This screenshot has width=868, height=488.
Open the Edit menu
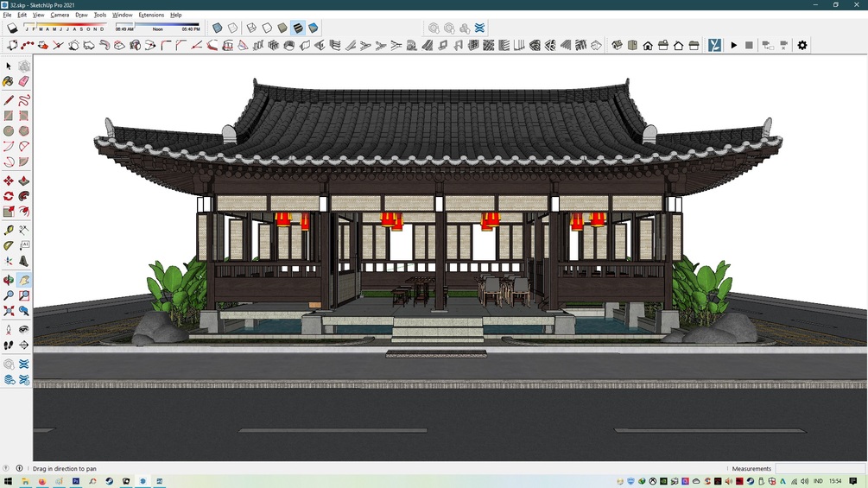[x=22, y=15]
